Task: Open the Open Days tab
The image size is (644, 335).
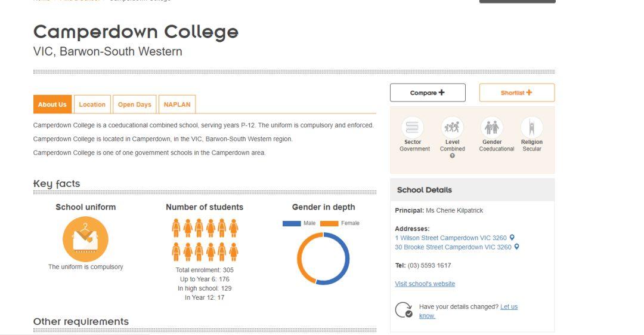Action: [134, 105]
